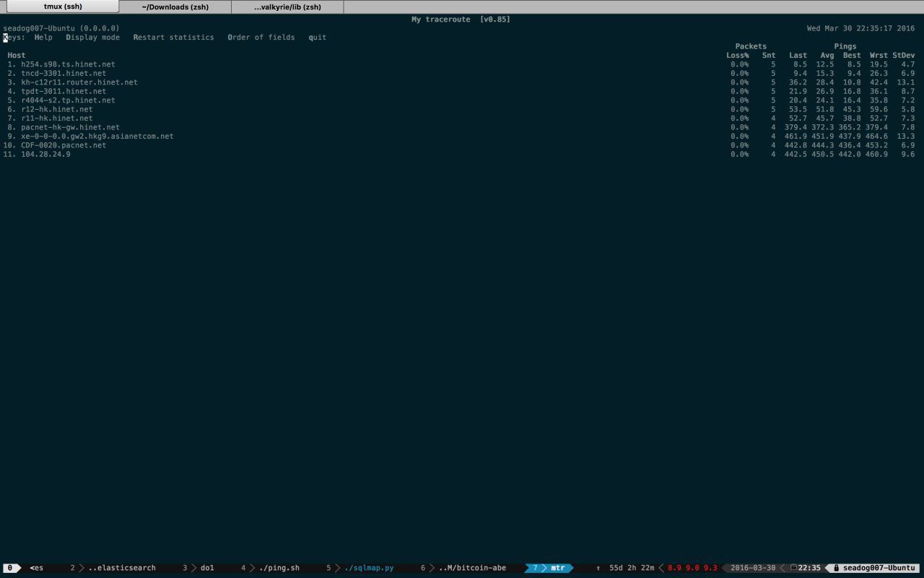This screenshot has height=578, width=924.
Task: Click the Help key option
Action: coord(43,37)
